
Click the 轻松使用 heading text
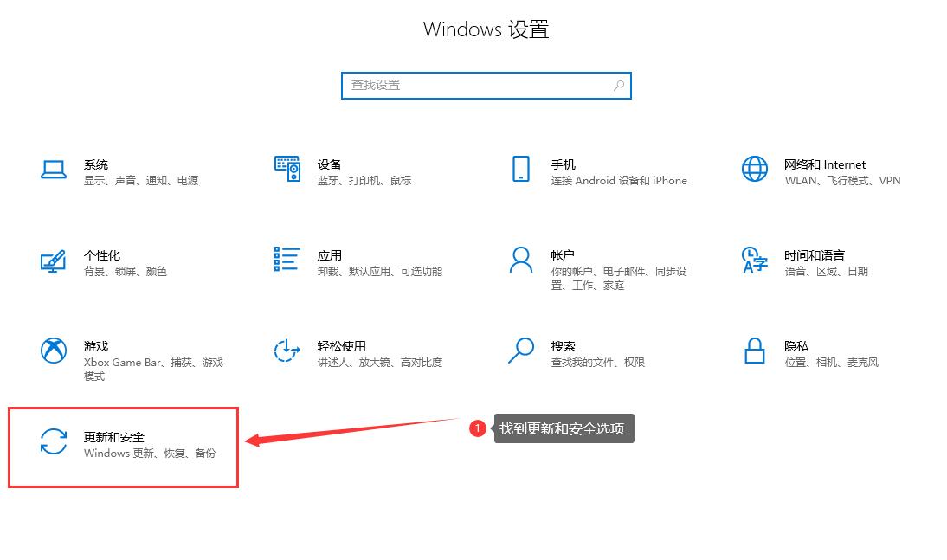tap(341, 346)
